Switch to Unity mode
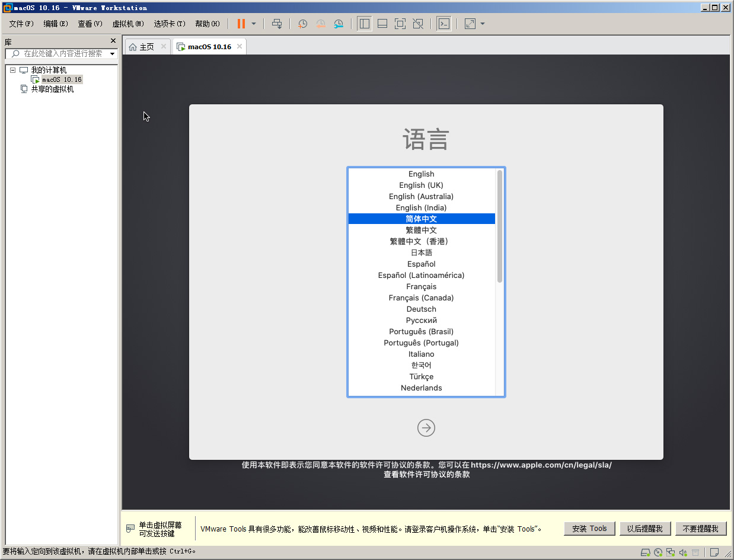 (x=418, y=24)
